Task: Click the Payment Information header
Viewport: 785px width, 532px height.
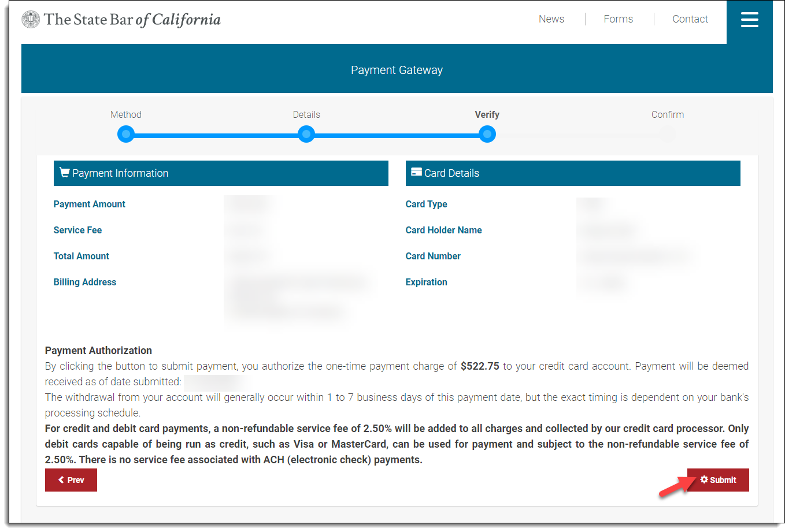Action: 120,173
